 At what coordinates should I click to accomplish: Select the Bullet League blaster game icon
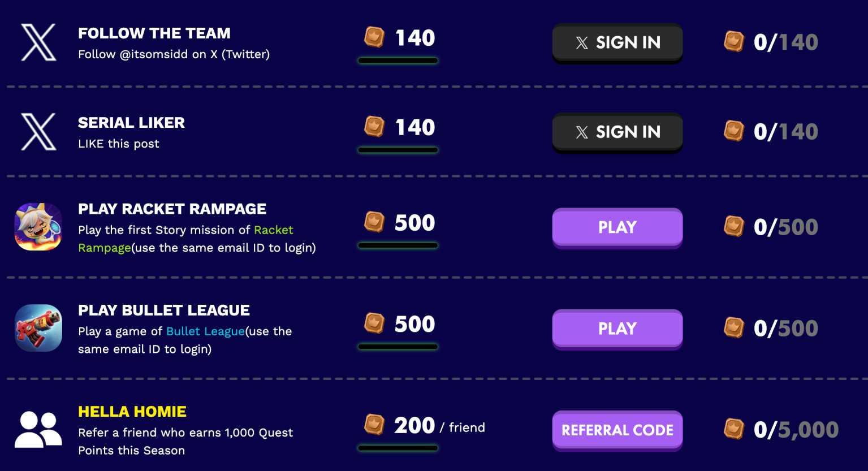point(38,328)
